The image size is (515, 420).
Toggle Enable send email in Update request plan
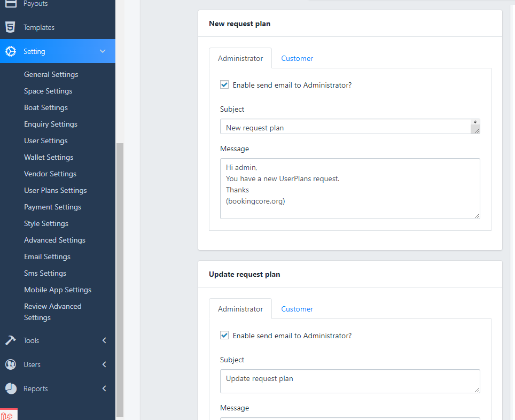224,336
